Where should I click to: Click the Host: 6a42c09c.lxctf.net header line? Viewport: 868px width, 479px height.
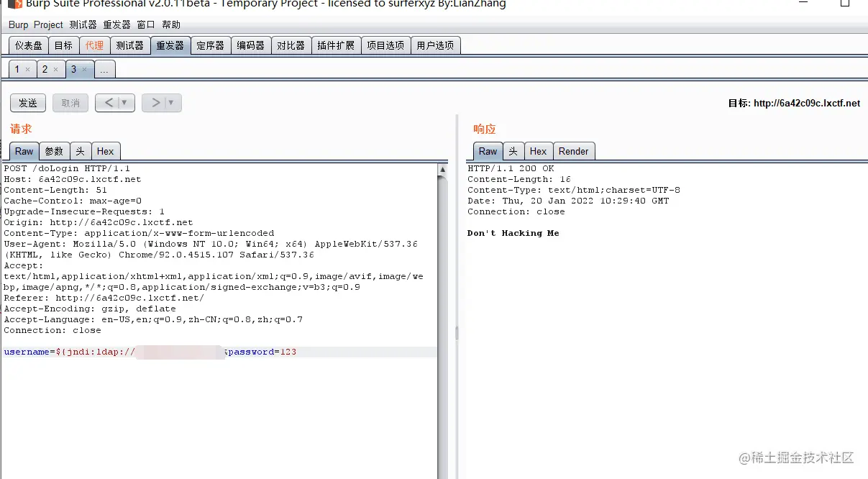tap(73, 179)
